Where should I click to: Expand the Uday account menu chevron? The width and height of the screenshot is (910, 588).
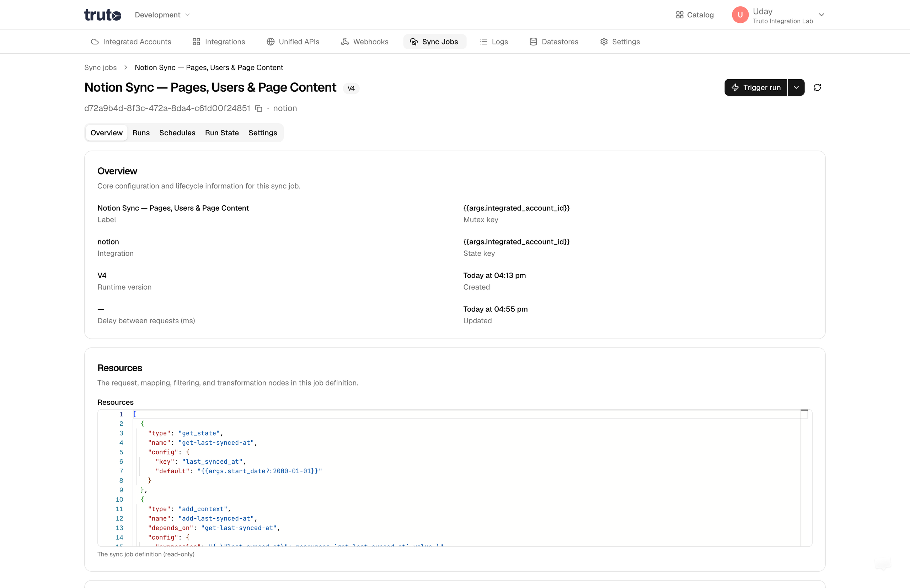821,15
